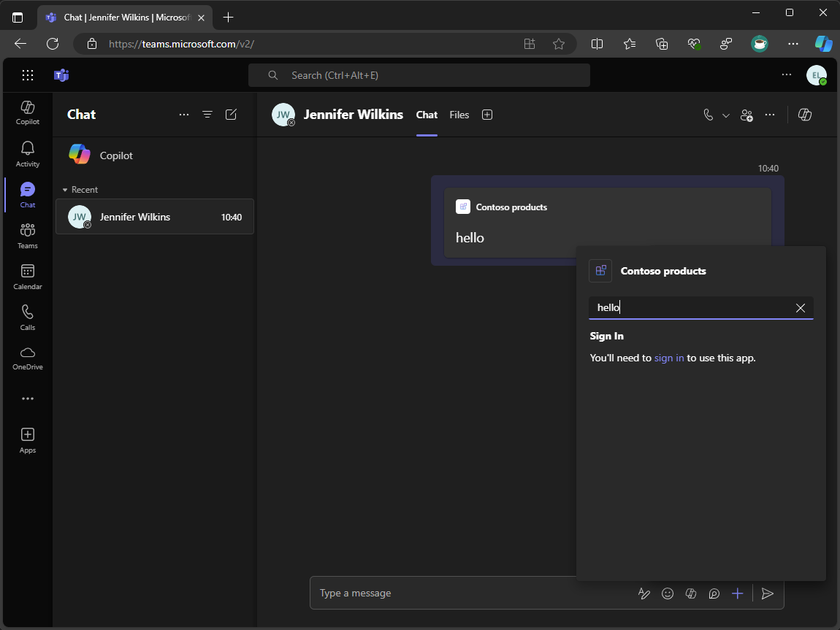Open message formatting options
Screen dimensions: 840x630
coord(644,593)
